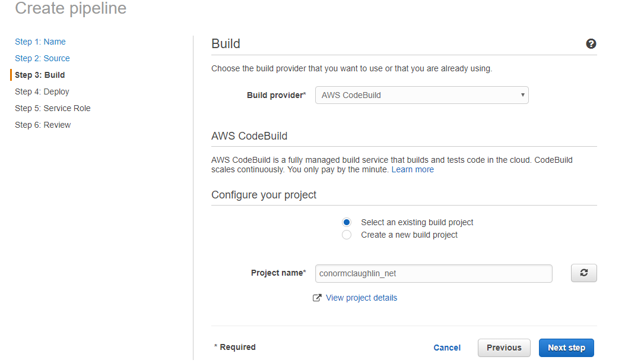Screen dimensions: 644x363
Task: Refresh the project name list
Action: point(583,273)
